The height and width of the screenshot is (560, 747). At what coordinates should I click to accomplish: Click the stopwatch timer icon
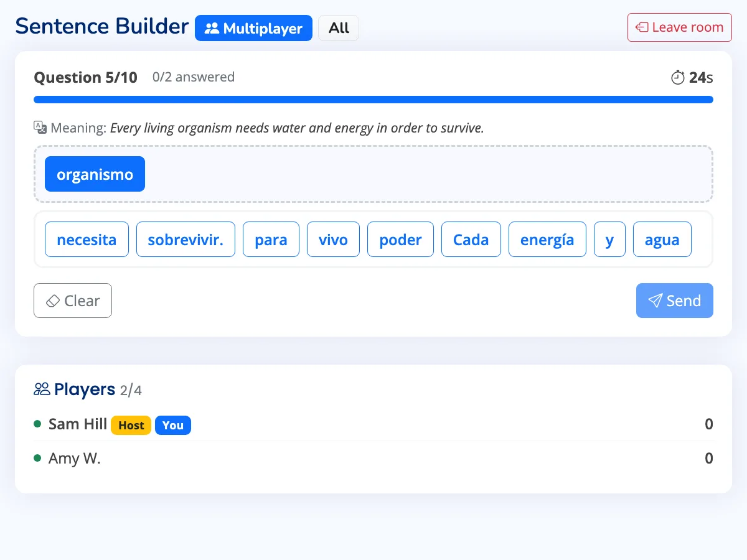pos(678,78)
